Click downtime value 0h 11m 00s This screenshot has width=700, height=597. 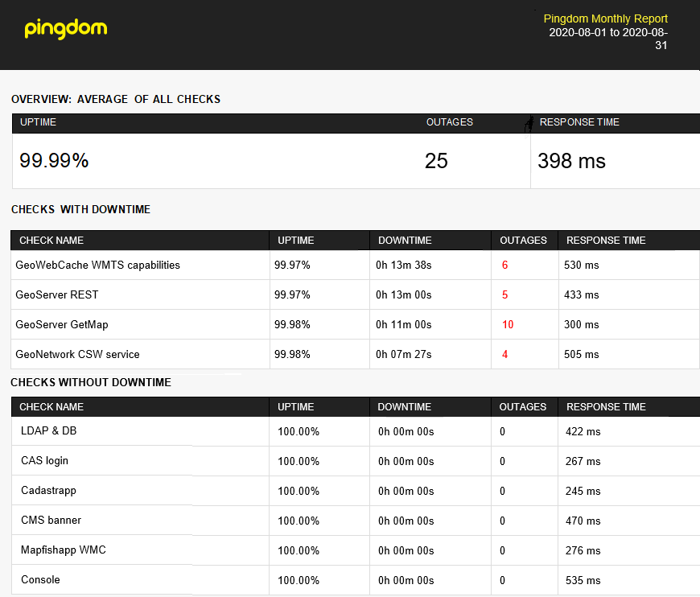click(404, 324)
